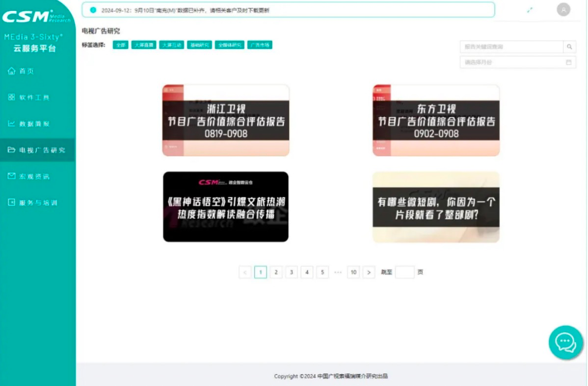Open the month picker field

[x=518, y=62]
